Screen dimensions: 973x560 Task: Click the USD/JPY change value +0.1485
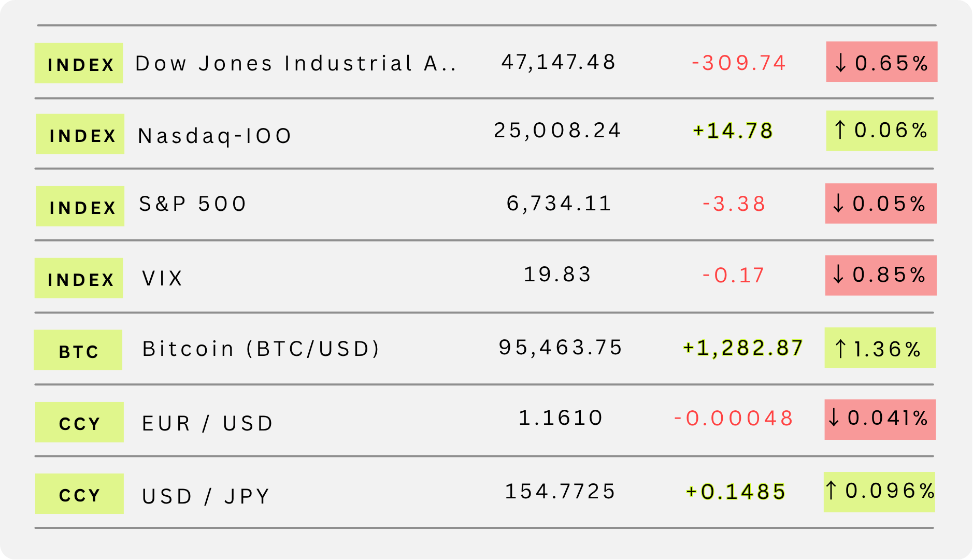point(736,492)
